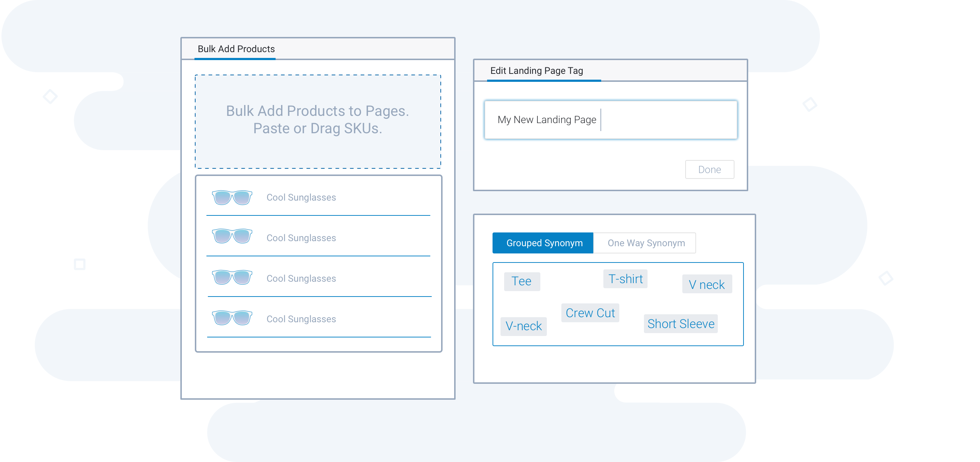
Task: Click the Tee synonym tag
Action: point(522,281)
